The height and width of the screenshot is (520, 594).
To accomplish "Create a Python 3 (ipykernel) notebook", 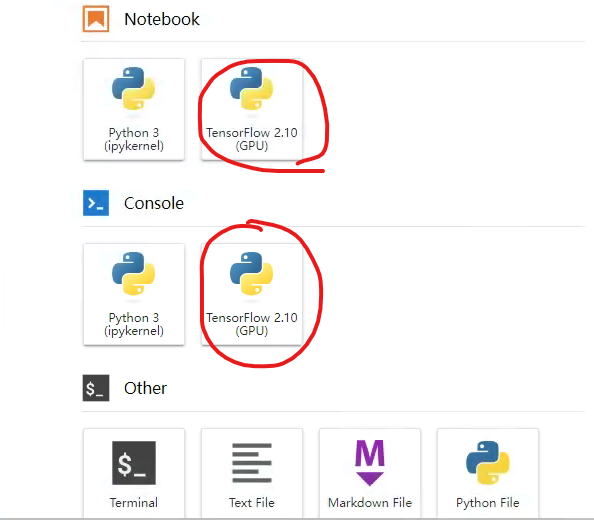I will point(134,109).
